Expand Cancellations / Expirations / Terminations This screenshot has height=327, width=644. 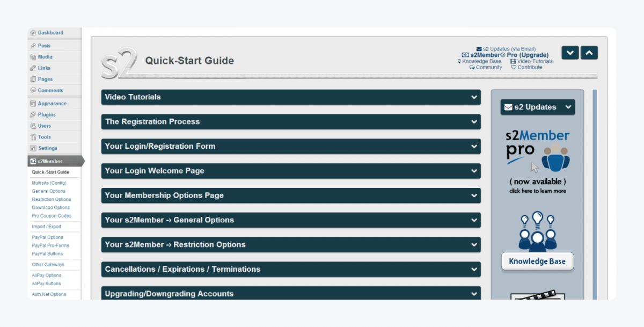(290, 269)
